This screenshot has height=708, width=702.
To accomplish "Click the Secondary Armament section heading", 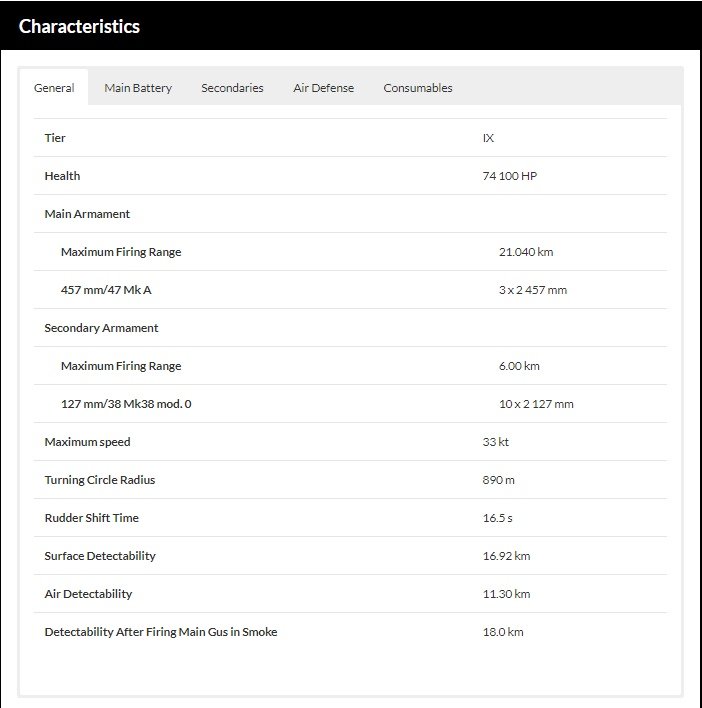I will (101, 328).
